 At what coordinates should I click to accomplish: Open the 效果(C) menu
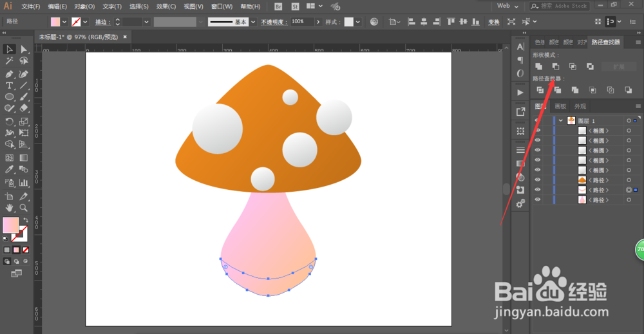pyautogui.click(x=166, y=6)
